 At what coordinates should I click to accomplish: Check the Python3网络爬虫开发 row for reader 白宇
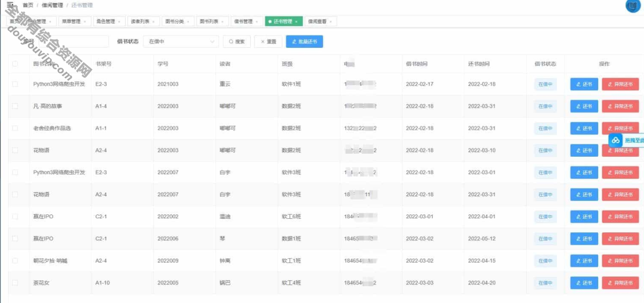pyautogui.click(x=15, y=172)
